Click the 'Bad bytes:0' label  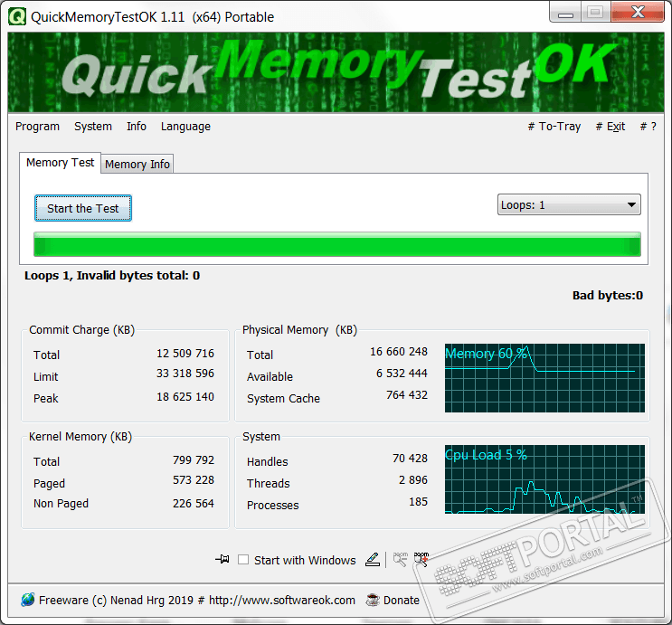click(x=607, y=296)
